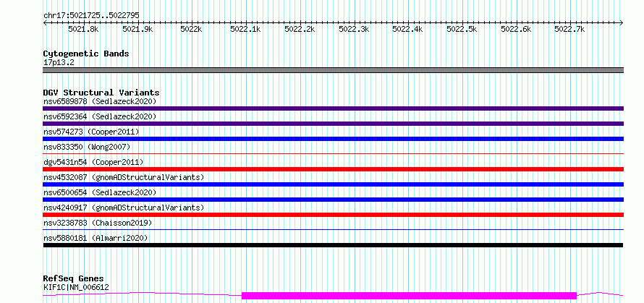Select the thin blue line for nsv3238783
The height and width of the screenshot is (303, 644).
333,229
